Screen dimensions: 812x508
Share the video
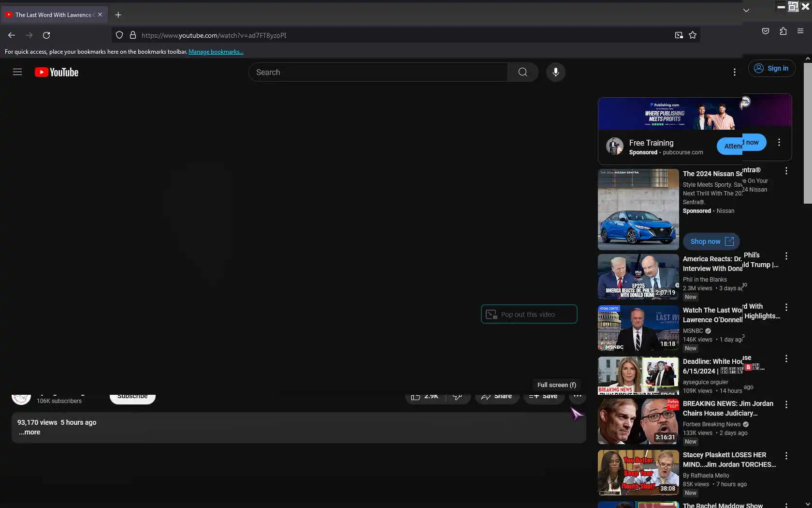[497, 396]
